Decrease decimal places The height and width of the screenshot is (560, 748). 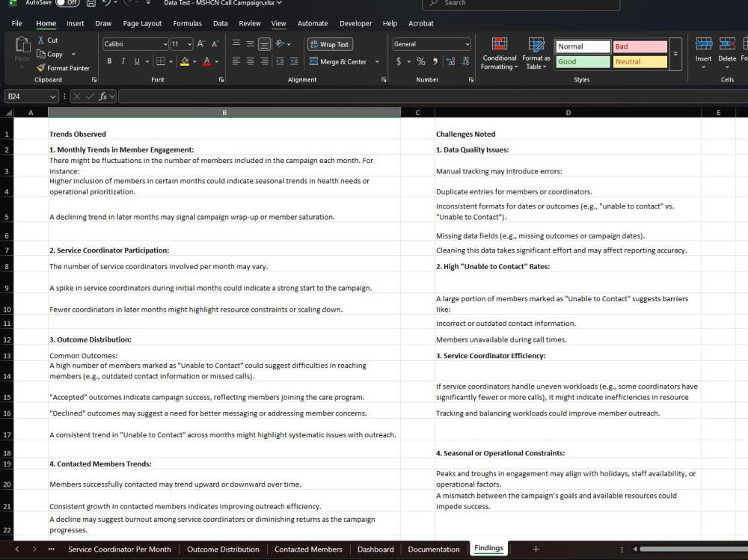[x=465, y=61]
